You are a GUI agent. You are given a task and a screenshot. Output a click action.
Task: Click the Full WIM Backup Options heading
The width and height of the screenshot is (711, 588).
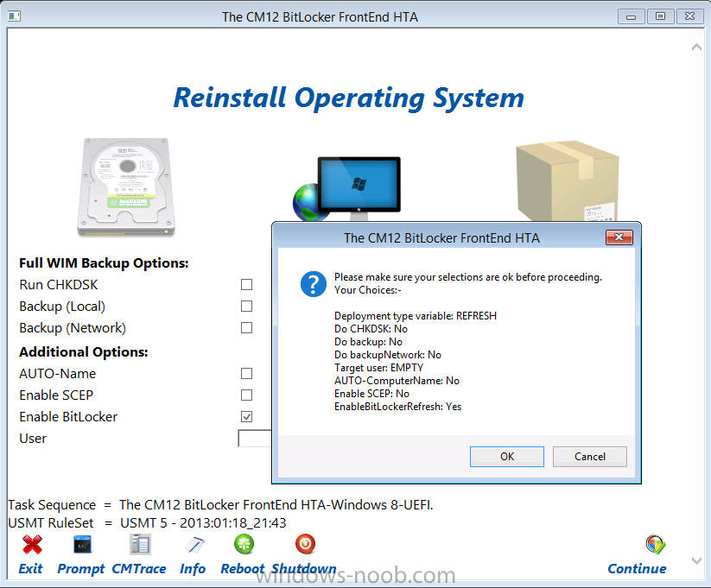(x=104, y=263)
